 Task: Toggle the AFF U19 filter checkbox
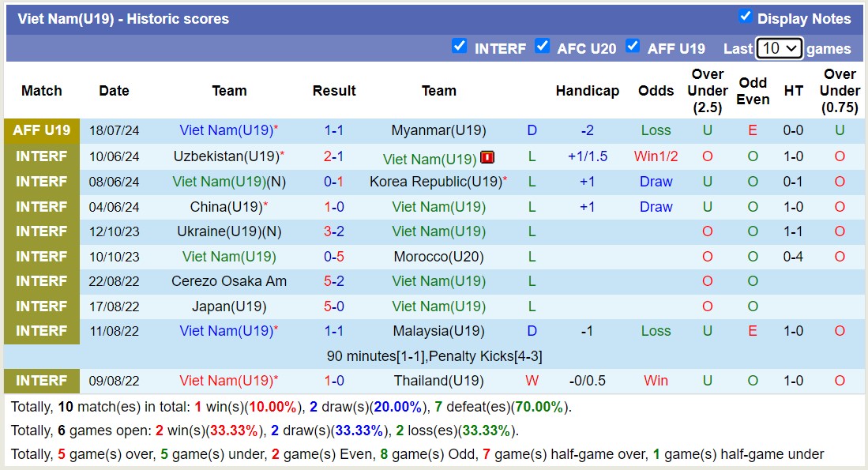632,46
